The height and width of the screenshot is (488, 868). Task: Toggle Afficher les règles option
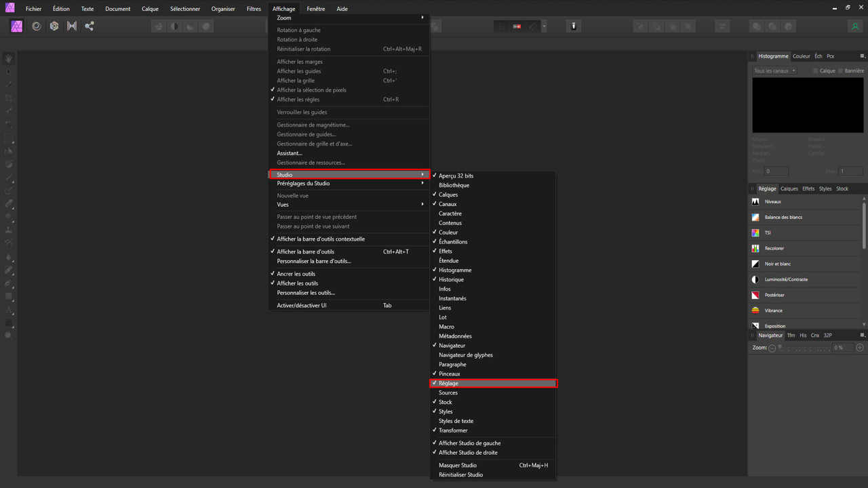point(349,100)
